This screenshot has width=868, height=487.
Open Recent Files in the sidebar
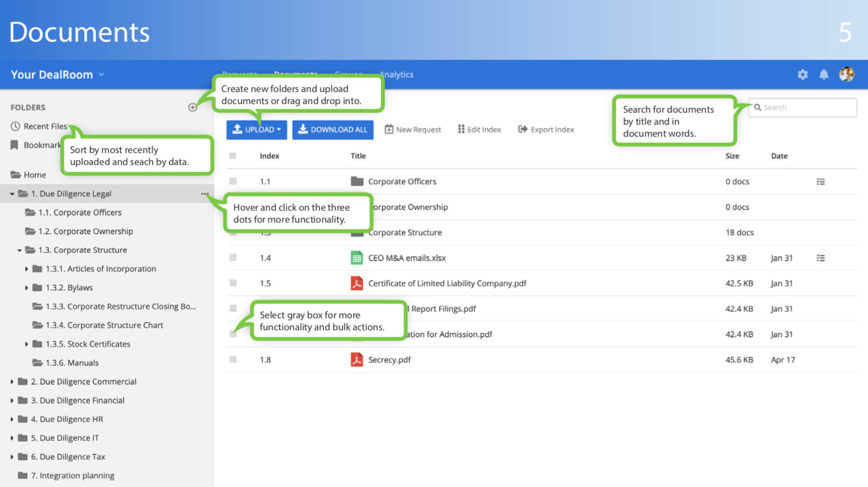click(x=45, y=126)
